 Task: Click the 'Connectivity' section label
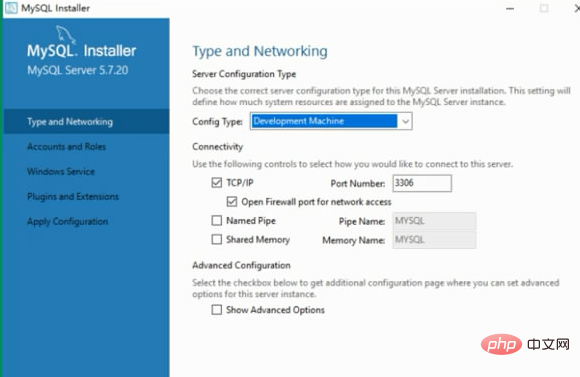218,147
